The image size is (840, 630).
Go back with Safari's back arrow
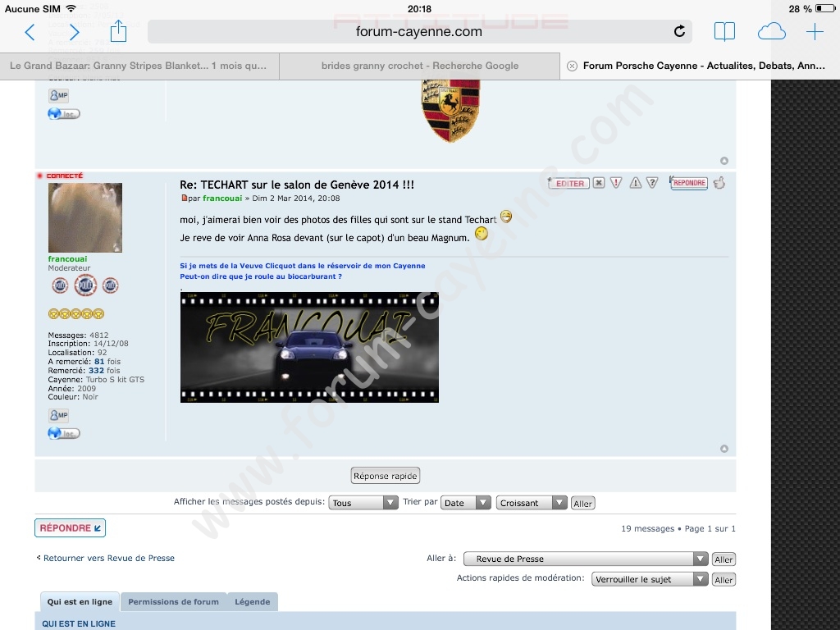pyautogui.click(x=30, y=32)
